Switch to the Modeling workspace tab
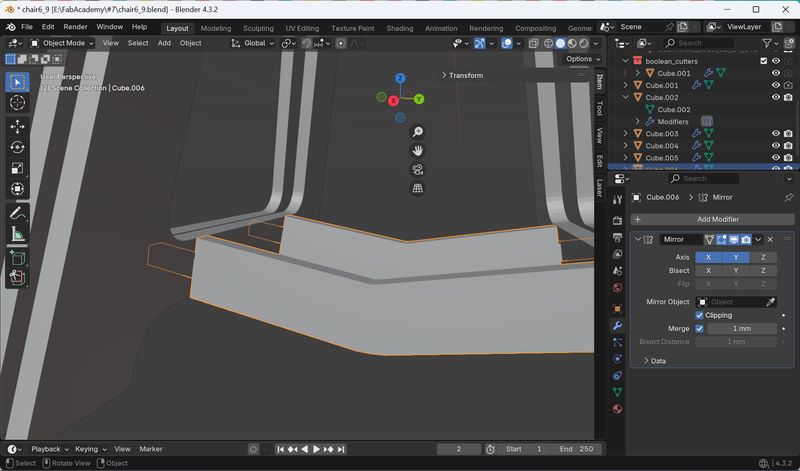Viewport: 800px width, 471px height. tap(216, 29)
